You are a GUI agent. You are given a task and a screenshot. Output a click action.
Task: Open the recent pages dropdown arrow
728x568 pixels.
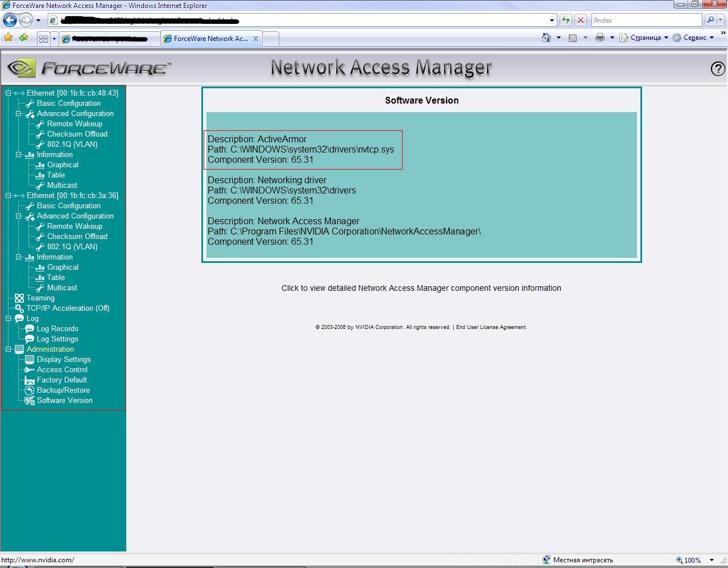point(38,20)
